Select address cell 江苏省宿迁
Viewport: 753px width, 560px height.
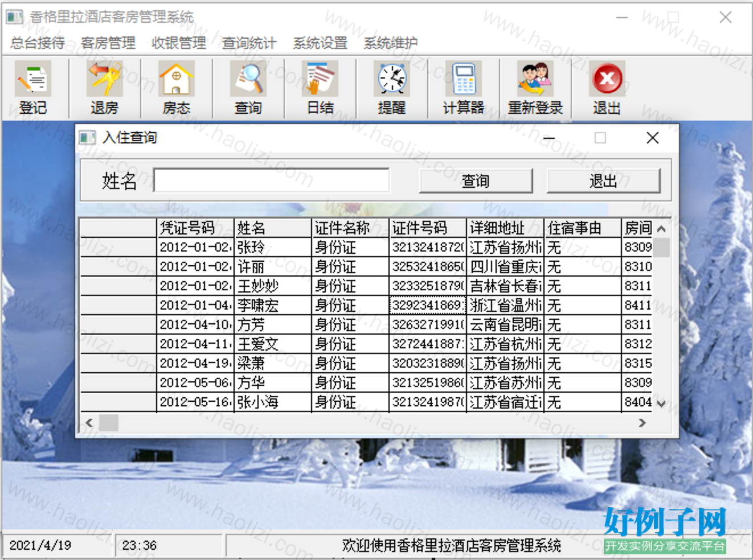(505, 402)
